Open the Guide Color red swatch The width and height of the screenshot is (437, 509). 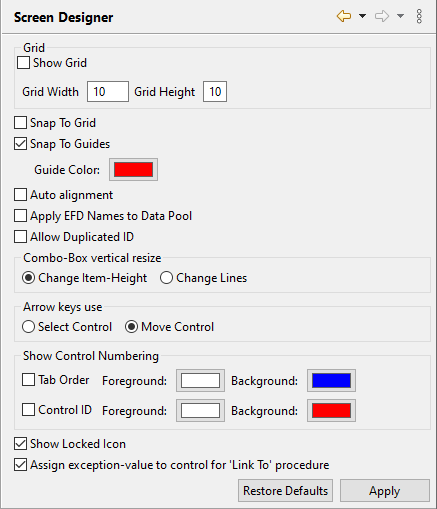click(x=133, y=170)
